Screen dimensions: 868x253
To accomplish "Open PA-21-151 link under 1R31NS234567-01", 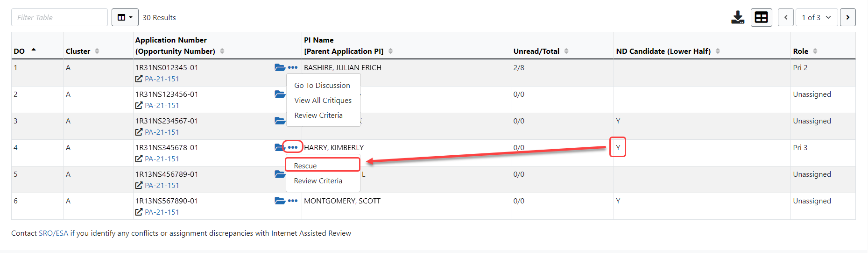I will point(162,132).
